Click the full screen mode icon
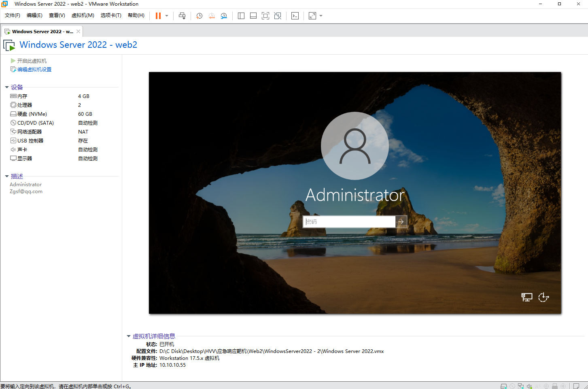The height and width of the screenshot is (389, 588). (265, 16)
